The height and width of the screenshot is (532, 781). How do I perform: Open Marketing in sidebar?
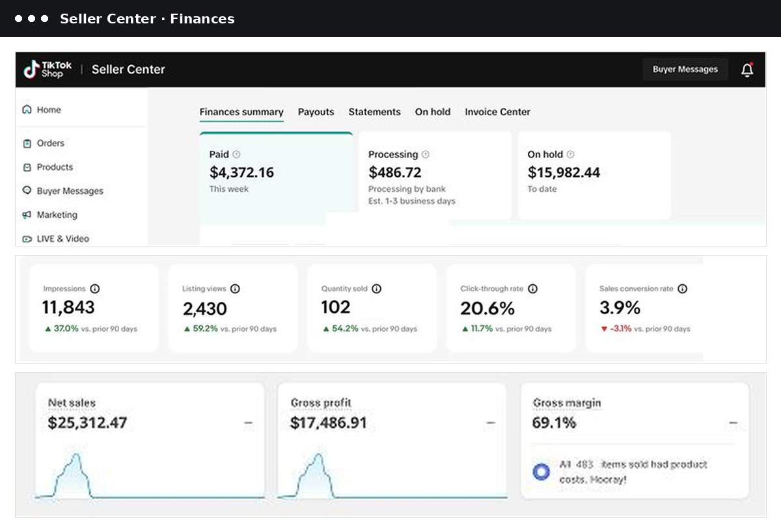tap(57, 215)
